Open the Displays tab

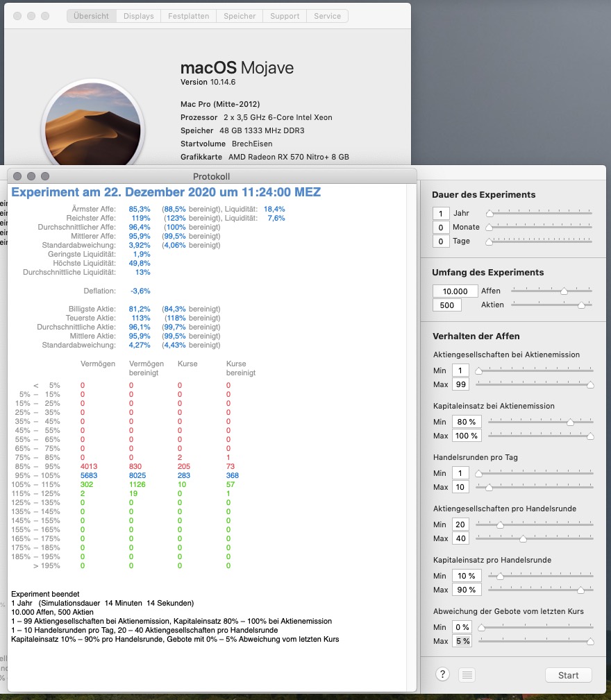click(x=138, y=16)
